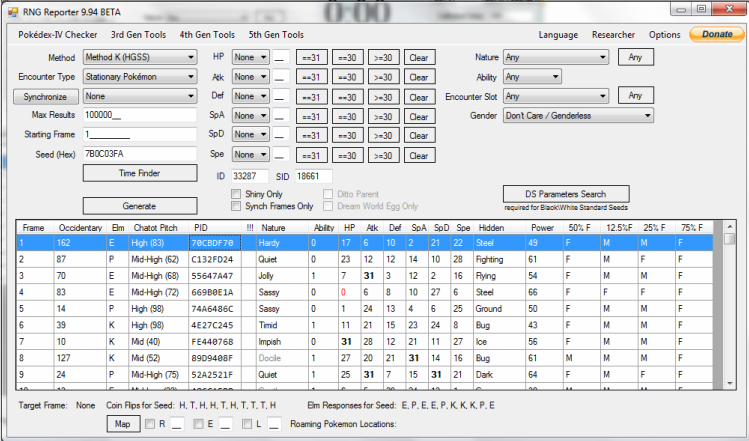This screenshot has height=441, width=749.
Task: Click the Timid nature cell
Action: tap(283, 325)
